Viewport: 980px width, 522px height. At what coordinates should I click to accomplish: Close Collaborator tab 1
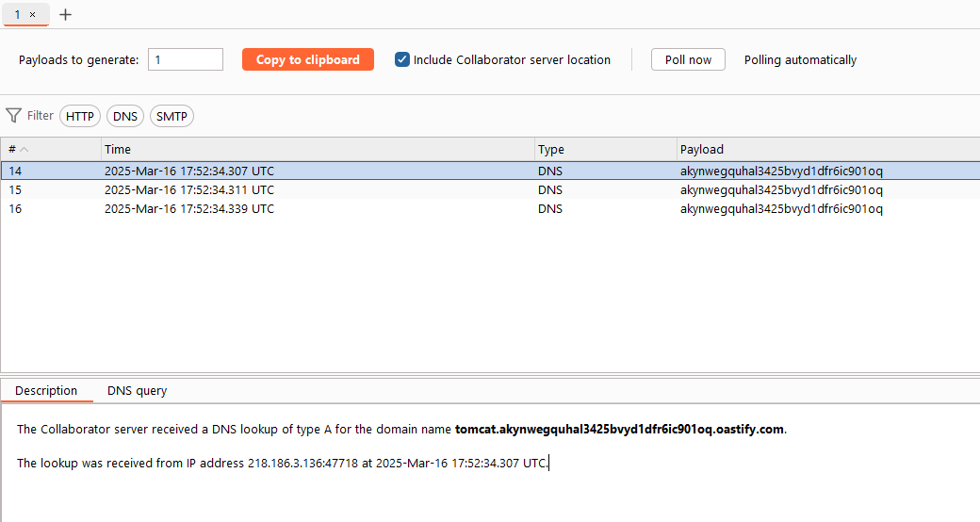coord(32,14)
